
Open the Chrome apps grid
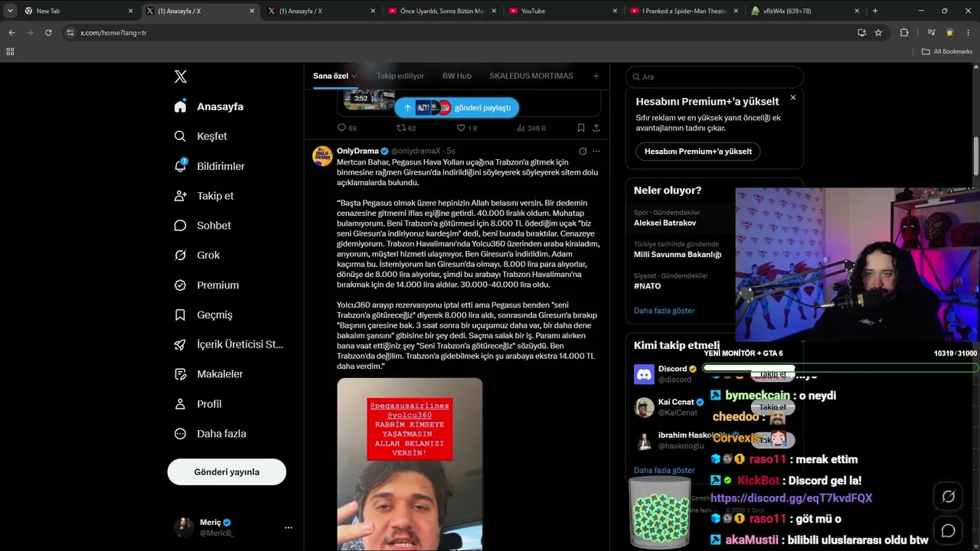click(10, 51)
